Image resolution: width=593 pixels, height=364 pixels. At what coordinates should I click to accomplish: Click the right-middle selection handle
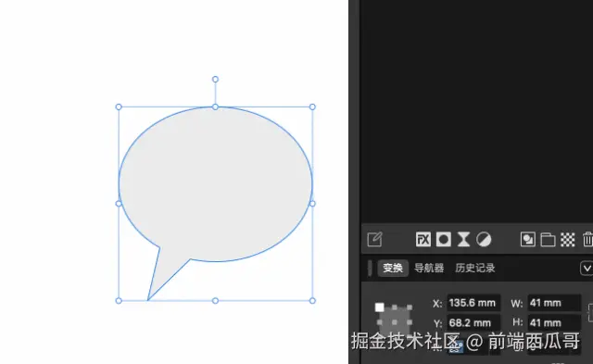tap(312, 204)
